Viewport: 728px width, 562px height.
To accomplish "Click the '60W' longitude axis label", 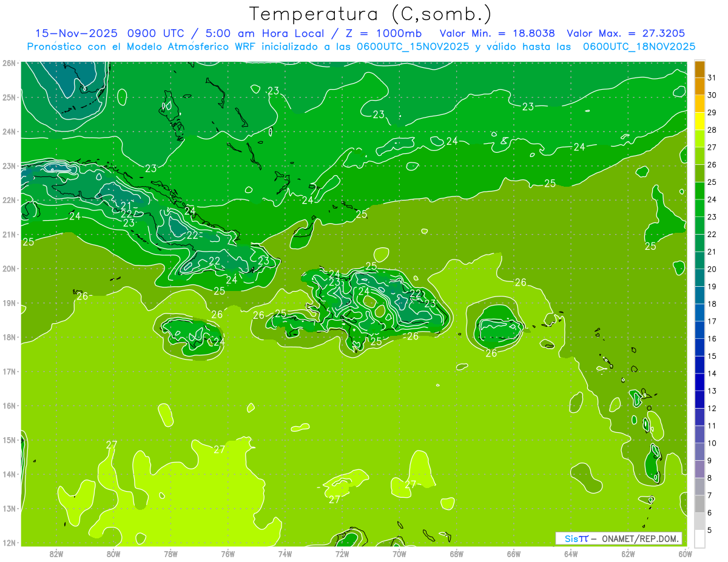I will pos(685,554).
